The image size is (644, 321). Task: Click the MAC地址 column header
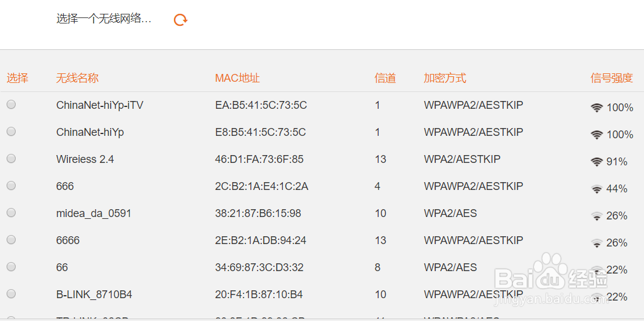237,78
